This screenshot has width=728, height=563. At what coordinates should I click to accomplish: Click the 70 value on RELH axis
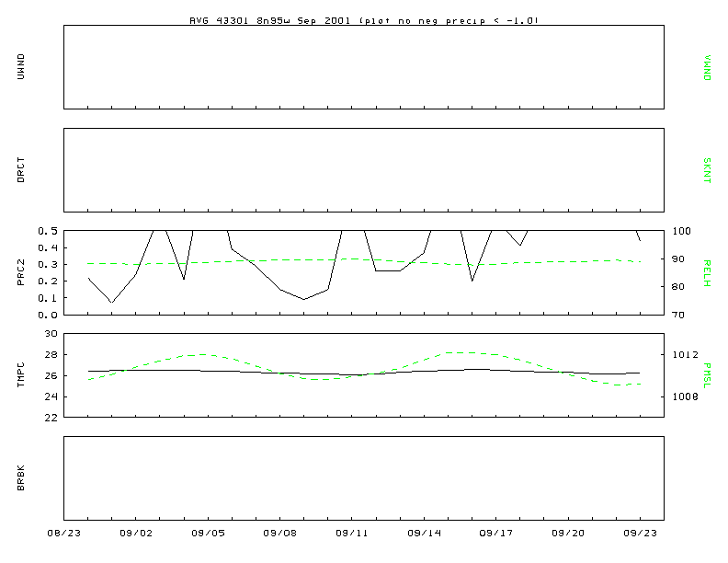(678, 315)
